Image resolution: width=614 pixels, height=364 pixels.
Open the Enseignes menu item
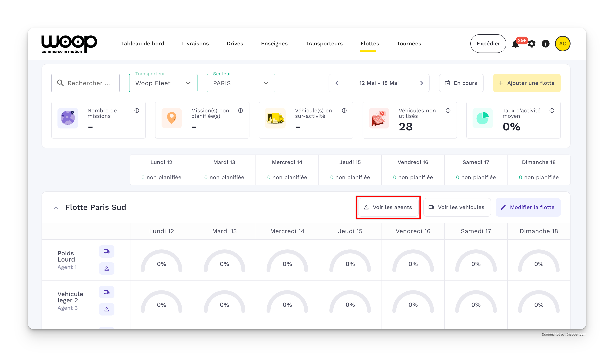coord(274,44)
